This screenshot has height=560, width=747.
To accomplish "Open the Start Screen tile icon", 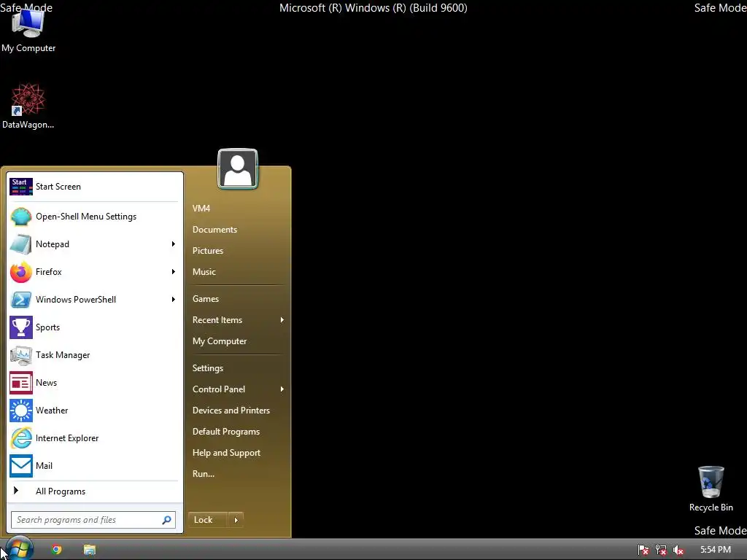I will [x=21, y=187].
